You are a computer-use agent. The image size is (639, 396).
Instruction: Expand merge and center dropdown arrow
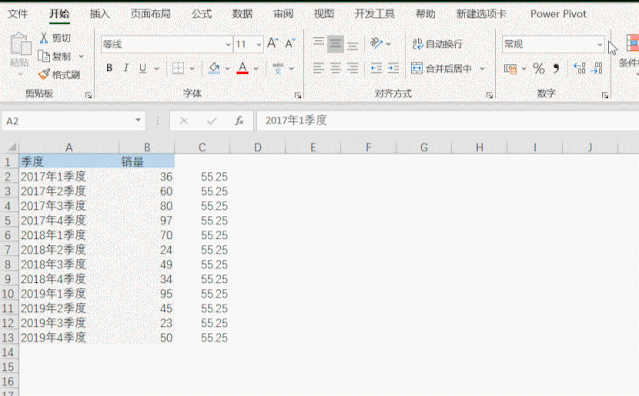click(483, 68)
